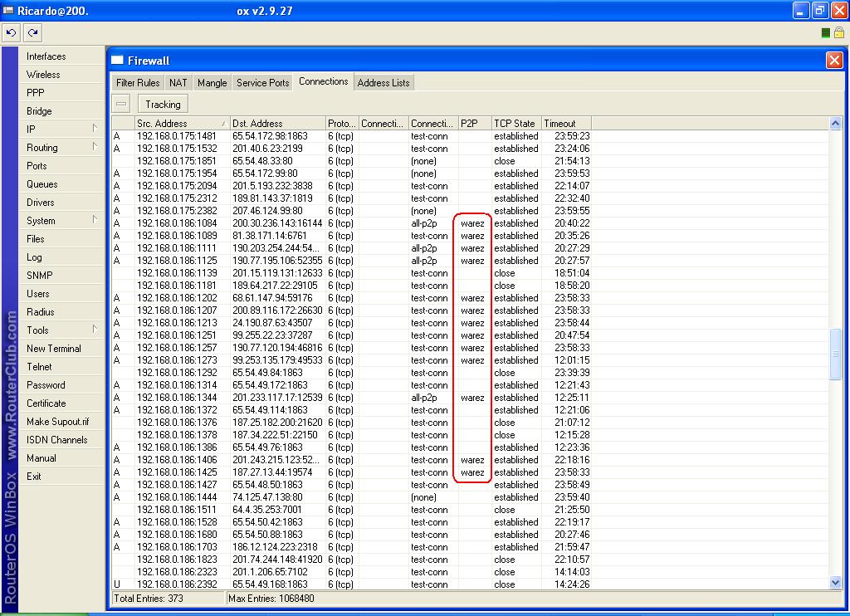Click timeout value 14:14:03

tap(572, 572)
